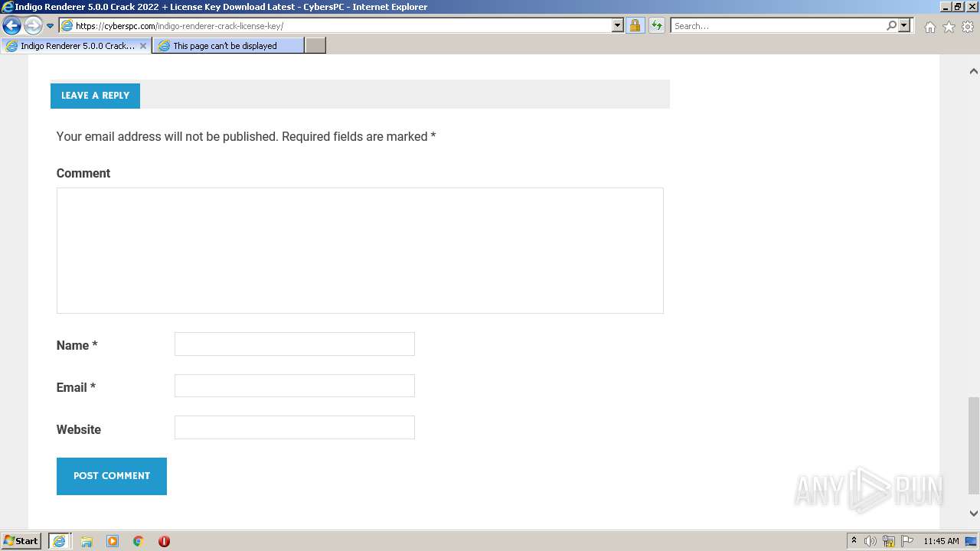Click the Name * label
The height and width of the screenshot is (551, 980).
pos(77,345)
